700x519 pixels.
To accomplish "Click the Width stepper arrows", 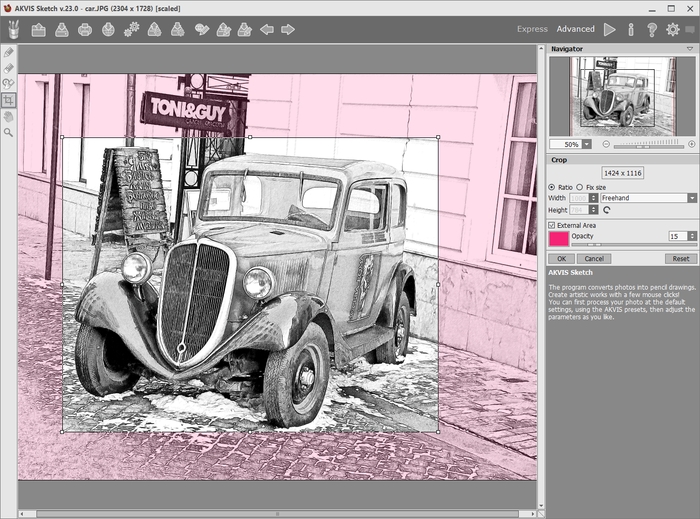I will click(x=593, y=198).
